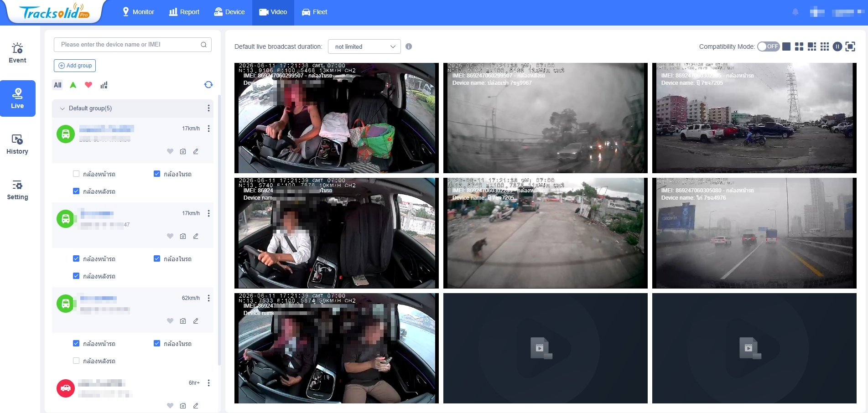This screenshot has width=868, height=413.
Task: Uncheck กล้องหลังรถ under vehicle ending 47
Action: (76, 276)
